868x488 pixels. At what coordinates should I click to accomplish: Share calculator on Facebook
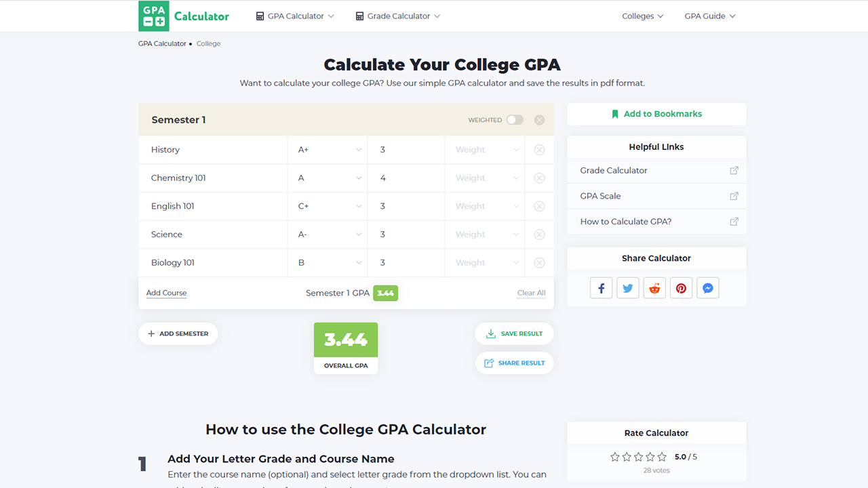click(601, 288)
